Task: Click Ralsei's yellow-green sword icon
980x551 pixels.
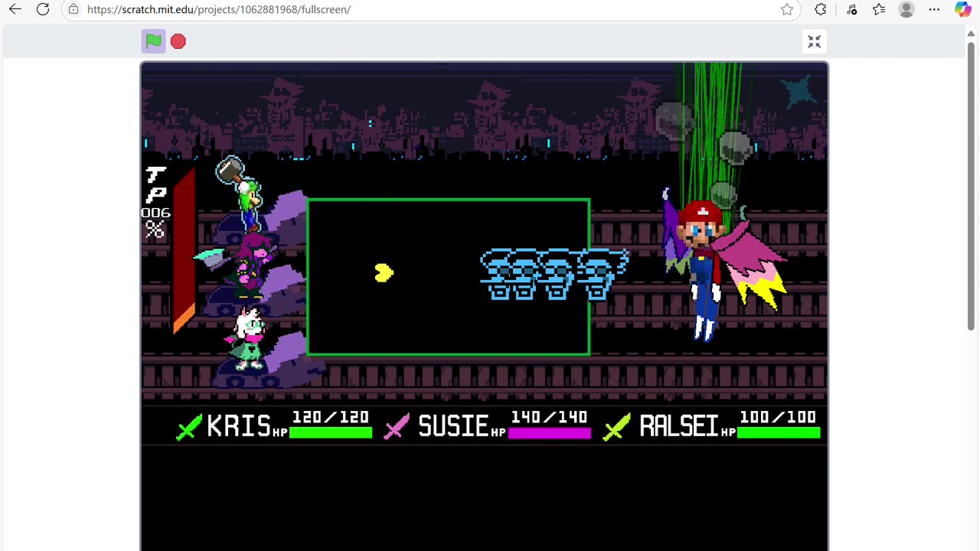Action: coord(616,427)
